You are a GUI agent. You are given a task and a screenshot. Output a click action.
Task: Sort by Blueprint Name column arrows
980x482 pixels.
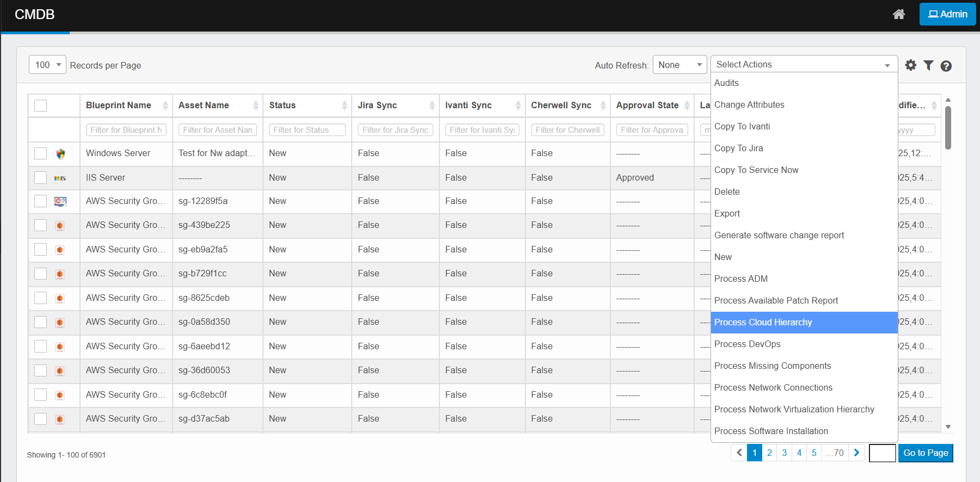click(166, 106)
